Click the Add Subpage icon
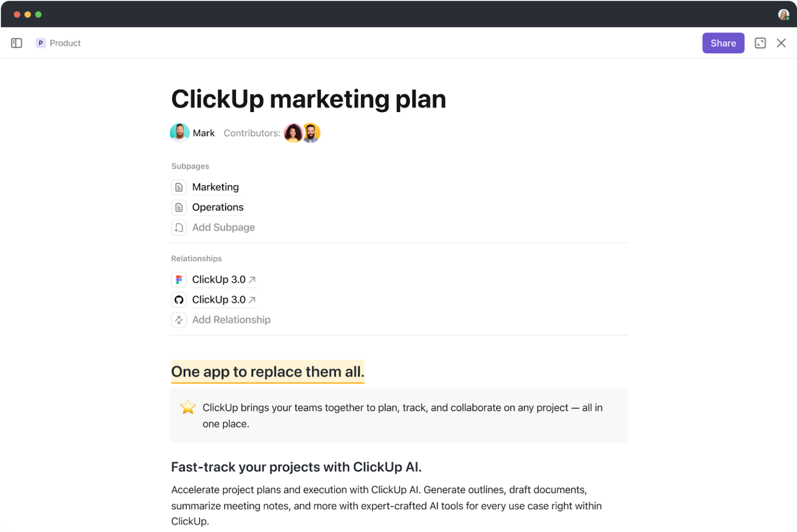The image size is (797, 532). coord(179,227)
